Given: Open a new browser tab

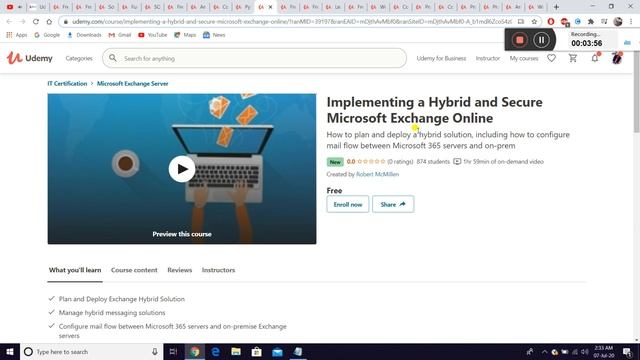Looking at the screenshot, I should click(556, 7).
